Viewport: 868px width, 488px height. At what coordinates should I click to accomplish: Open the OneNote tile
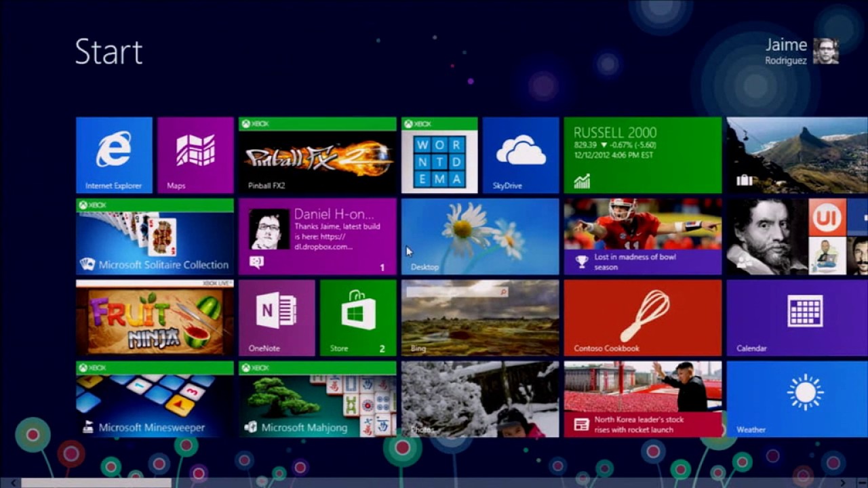click(277, 318)
